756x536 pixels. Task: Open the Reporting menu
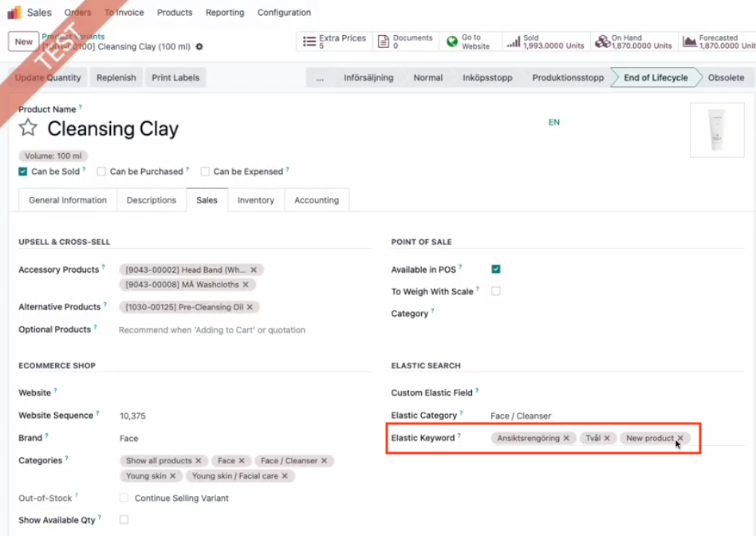[225, 13]
